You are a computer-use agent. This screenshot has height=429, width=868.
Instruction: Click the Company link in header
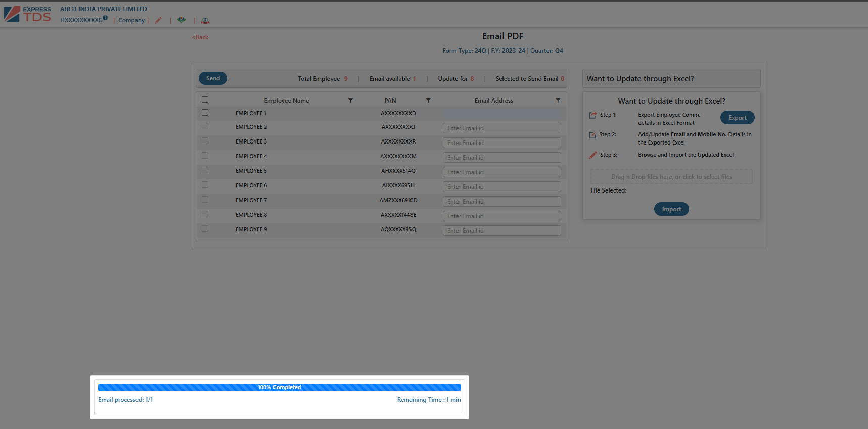pos(131,20)
